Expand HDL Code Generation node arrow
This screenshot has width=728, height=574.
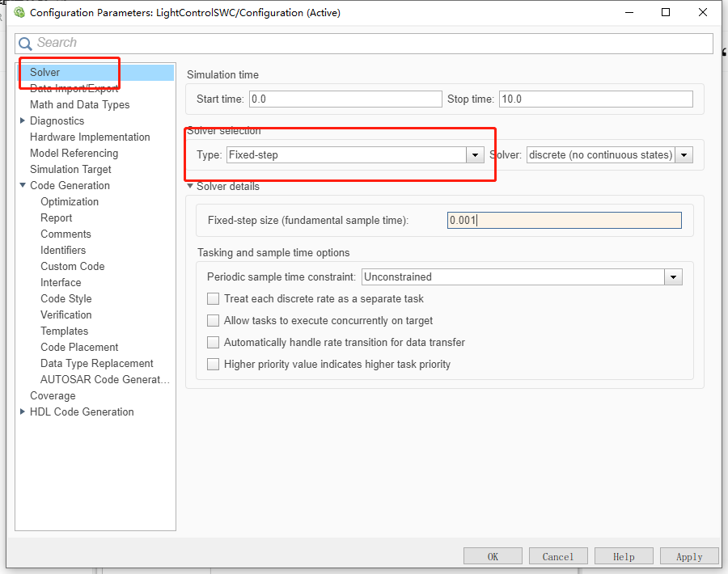[23, 412]
